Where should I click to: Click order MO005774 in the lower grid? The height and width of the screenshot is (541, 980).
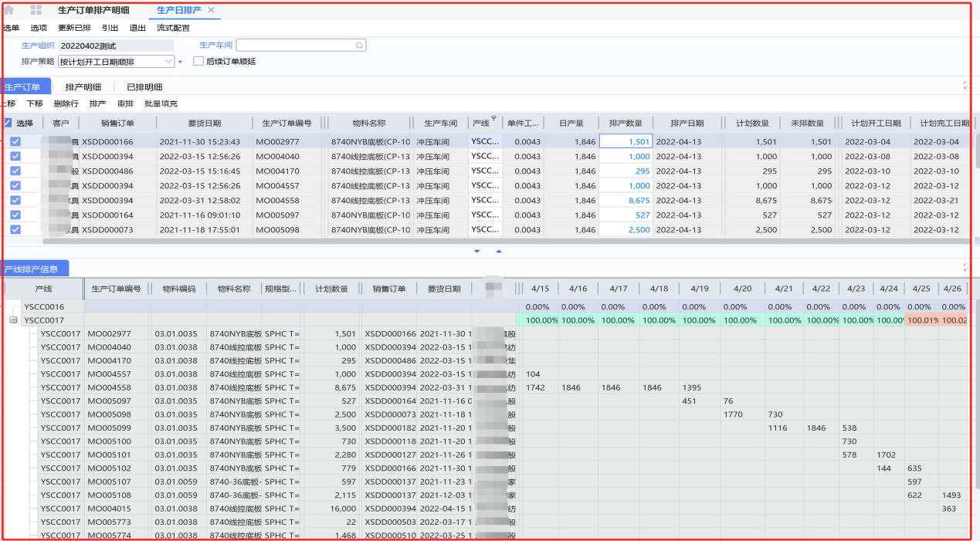[x=110, y=535]
